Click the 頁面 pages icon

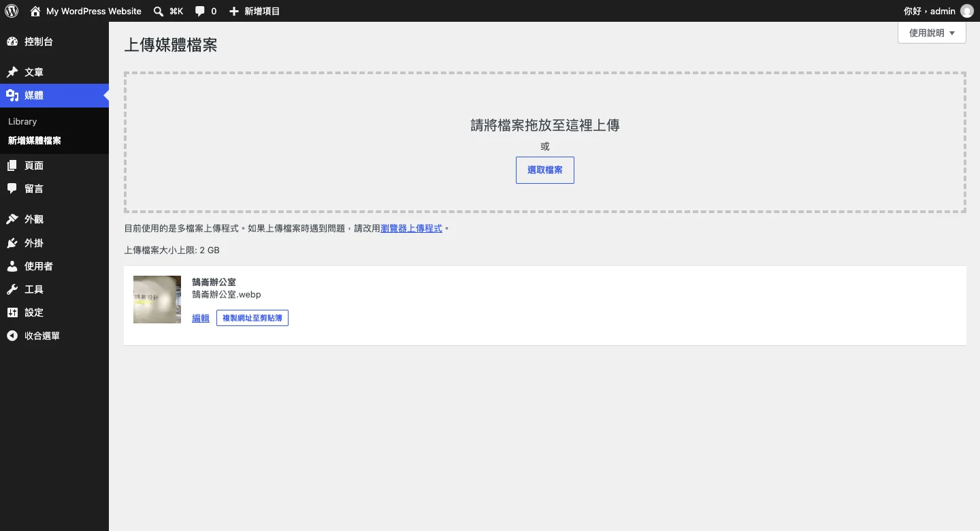pos(12,165)
